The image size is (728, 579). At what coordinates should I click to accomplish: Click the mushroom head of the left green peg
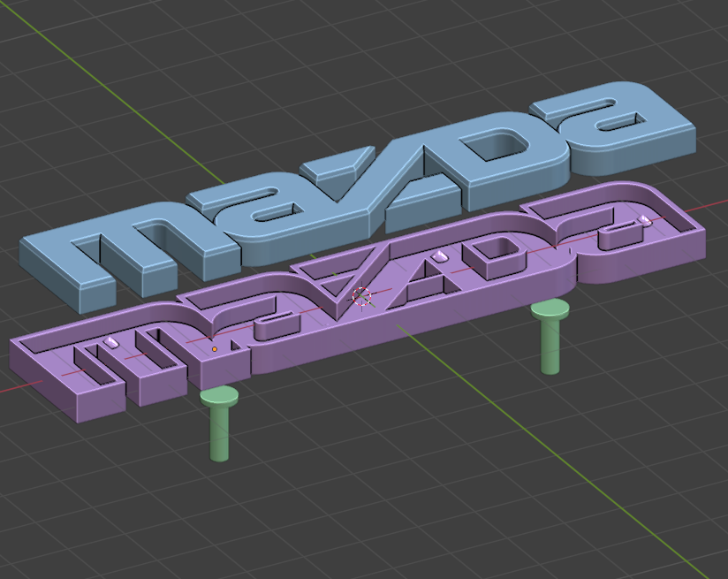[219, 396]
